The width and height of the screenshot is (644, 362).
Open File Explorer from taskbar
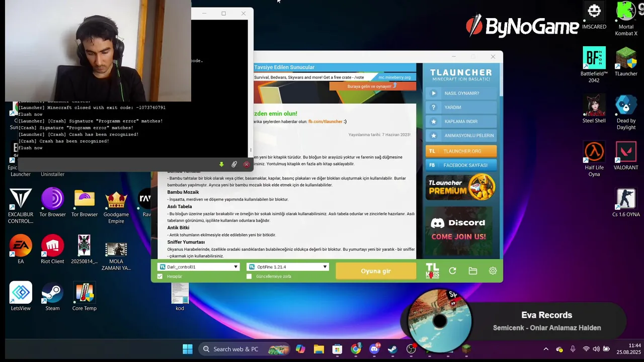[318, 349]
